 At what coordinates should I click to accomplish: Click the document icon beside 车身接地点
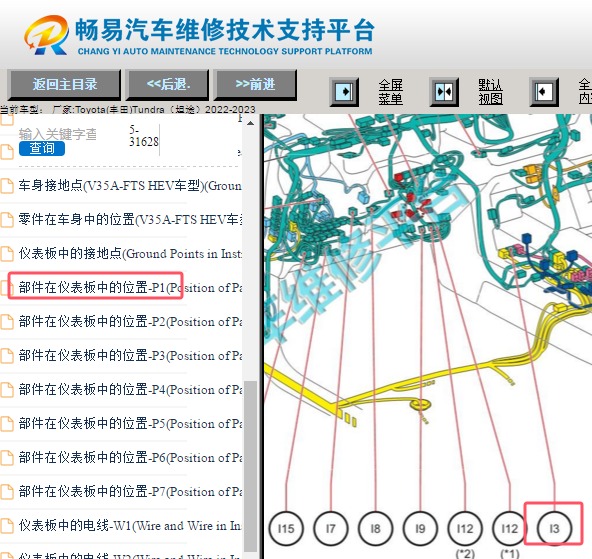tap(7, 186)
